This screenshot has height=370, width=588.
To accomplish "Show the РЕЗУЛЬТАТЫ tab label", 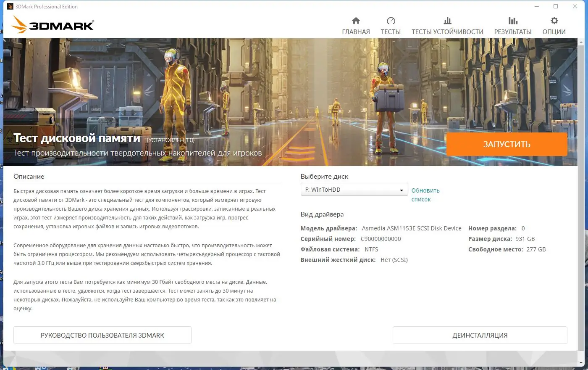I will pos(513,32).
